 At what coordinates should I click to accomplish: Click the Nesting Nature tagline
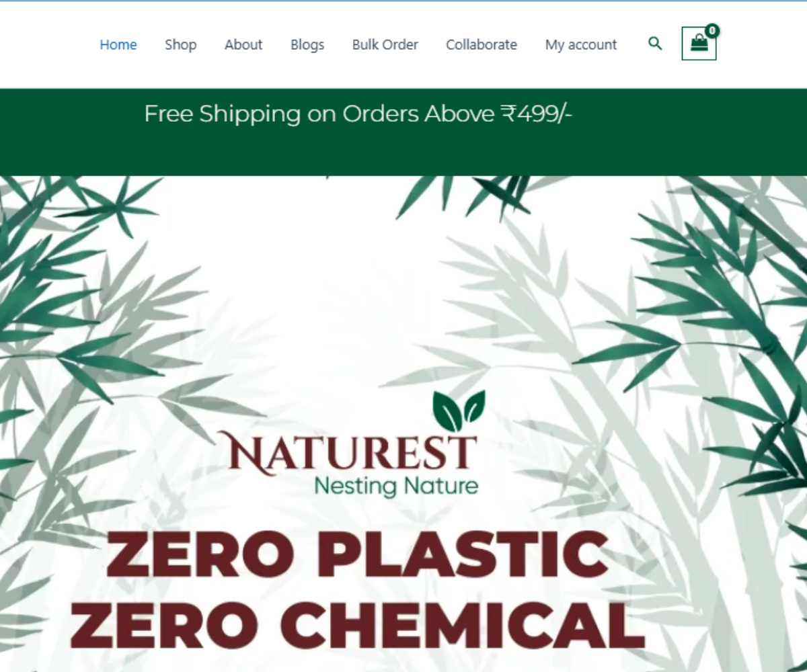point(396,485)
